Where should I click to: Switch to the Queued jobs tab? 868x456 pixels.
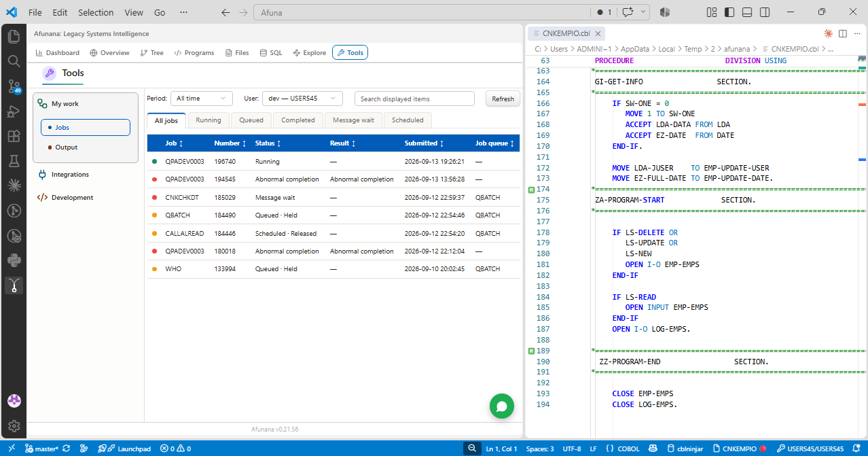(251, 120)
